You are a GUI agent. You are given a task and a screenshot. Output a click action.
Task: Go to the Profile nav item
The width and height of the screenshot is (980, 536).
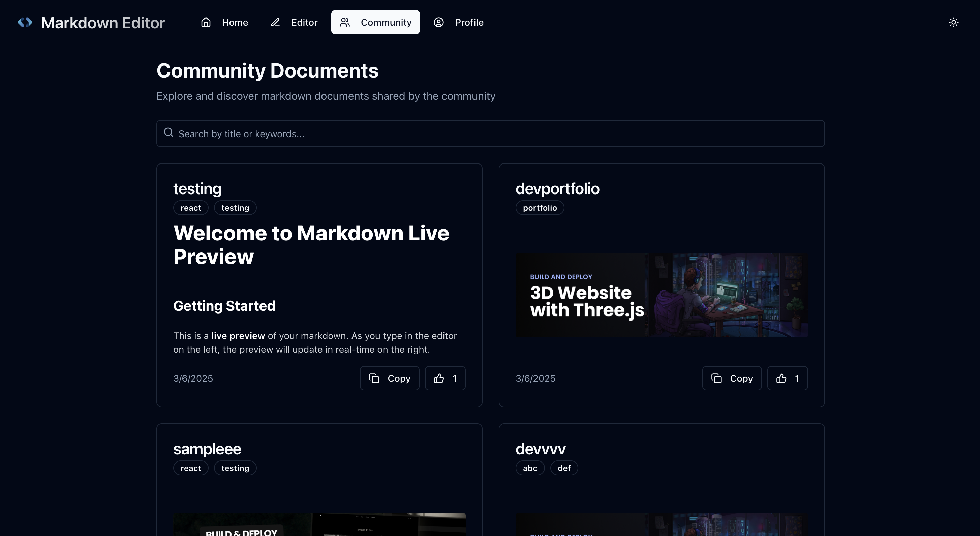tap(458, 23)
